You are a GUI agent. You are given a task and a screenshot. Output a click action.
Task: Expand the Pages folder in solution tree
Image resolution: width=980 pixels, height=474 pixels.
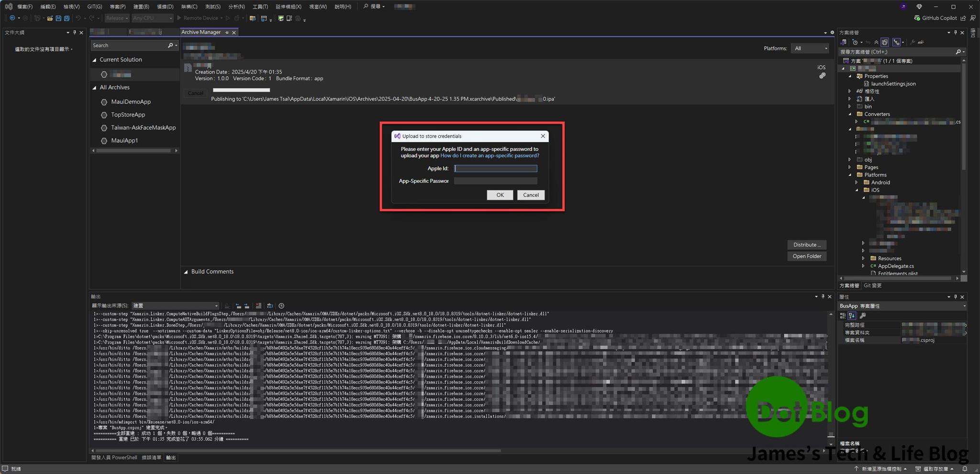point(850,167)
